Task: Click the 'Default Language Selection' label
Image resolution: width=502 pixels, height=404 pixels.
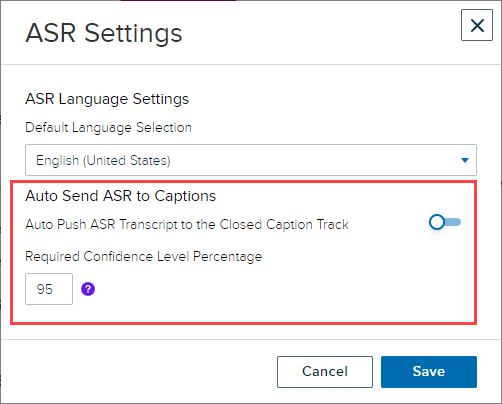Action: pos(108,128)
